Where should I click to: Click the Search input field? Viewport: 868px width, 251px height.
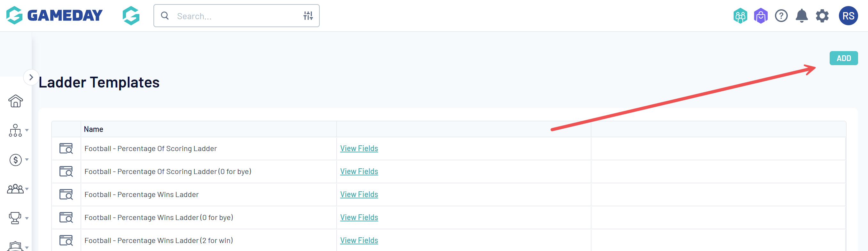236,16
